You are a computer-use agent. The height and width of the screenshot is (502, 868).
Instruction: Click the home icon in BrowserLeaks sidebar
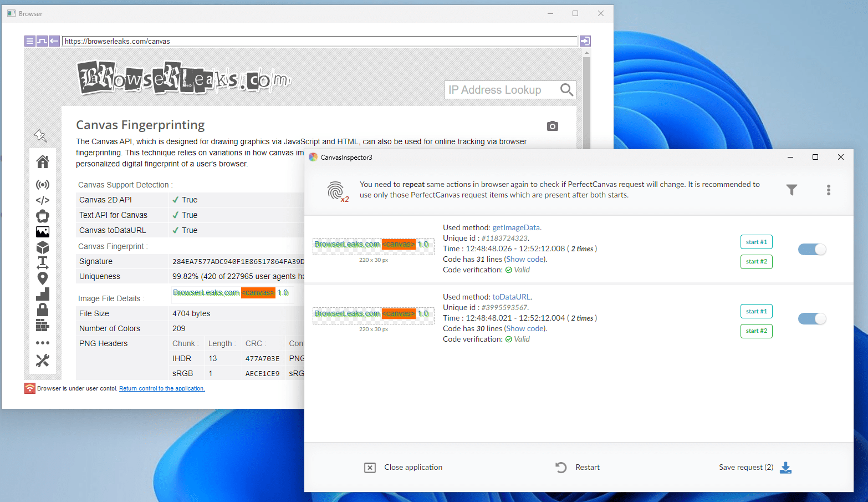[43, 162]
